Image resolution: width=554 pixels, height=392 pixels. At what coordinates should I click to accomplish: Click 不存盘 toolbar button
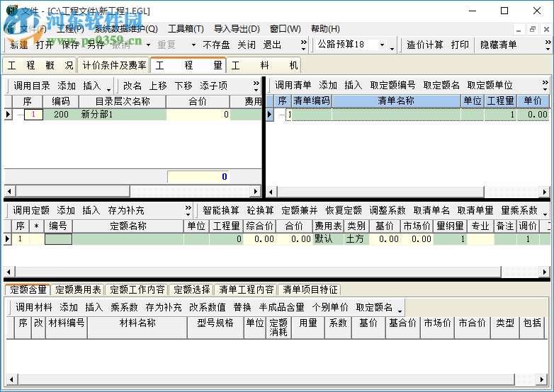pos(216,45)
